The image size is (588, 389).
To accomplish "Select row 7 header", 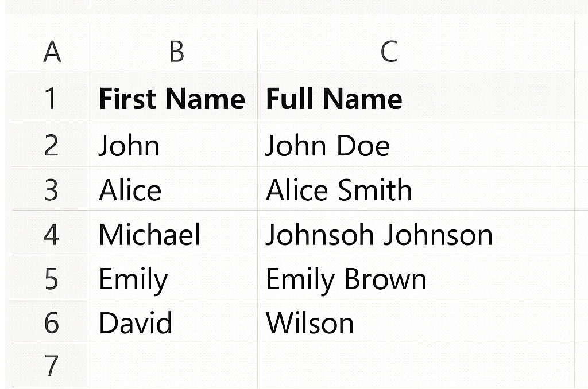I will (x=51, y=365).
